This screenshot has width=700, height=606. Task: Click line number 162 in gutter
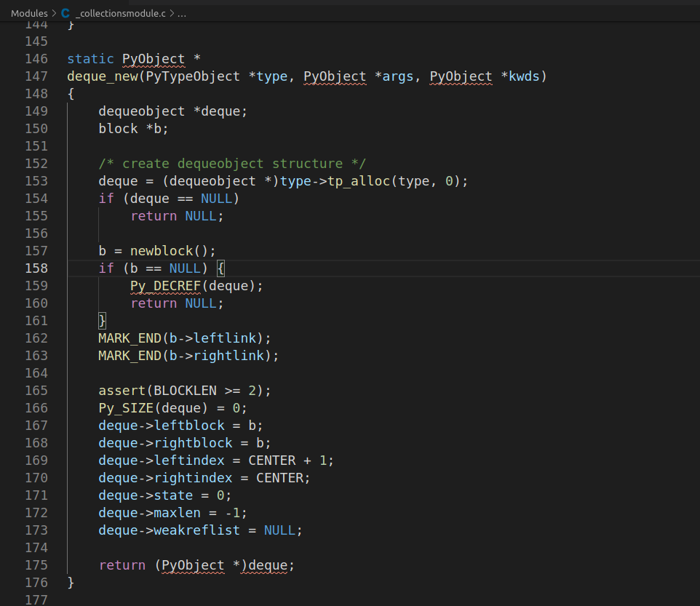36,338
